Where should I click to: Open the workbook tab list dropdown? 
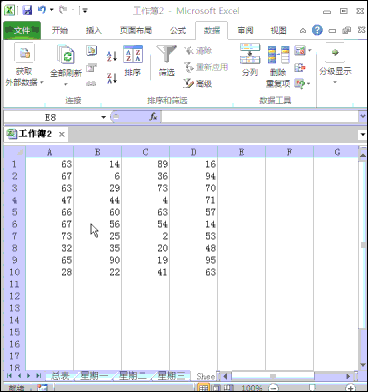coord(363,135)
